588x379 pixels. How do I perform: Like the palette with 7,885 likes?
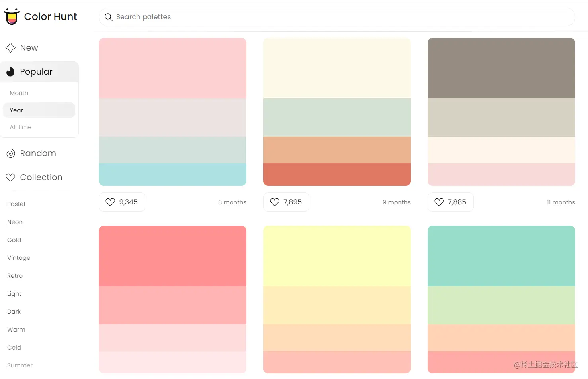[x=451, y=202]
